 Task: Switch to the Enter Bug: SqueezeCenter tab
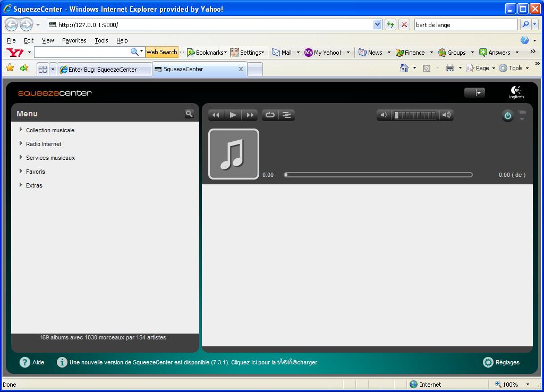pyautogui.click(x=102, y=70)
